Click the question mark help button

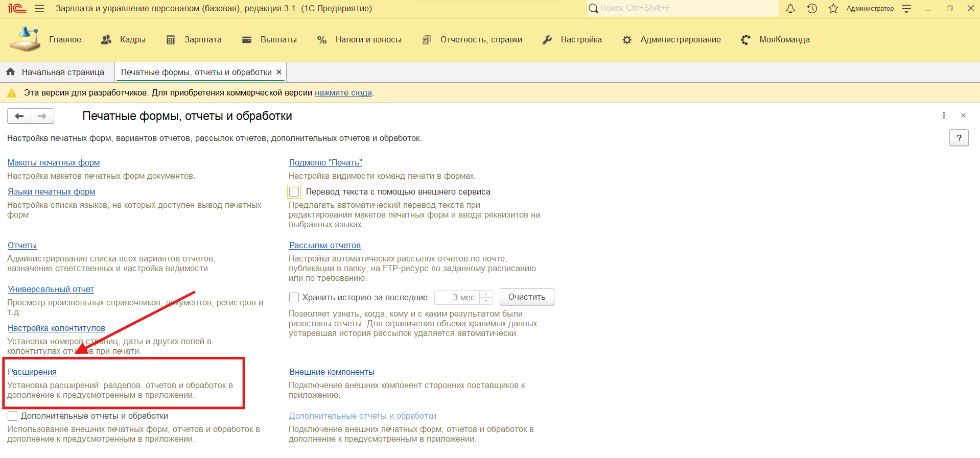click(959, 138)
